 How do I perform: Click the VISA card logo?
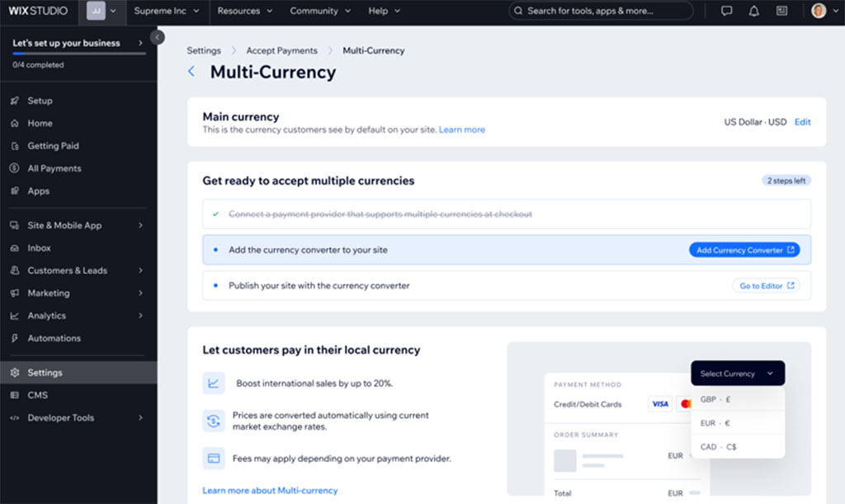pos(659,404)
